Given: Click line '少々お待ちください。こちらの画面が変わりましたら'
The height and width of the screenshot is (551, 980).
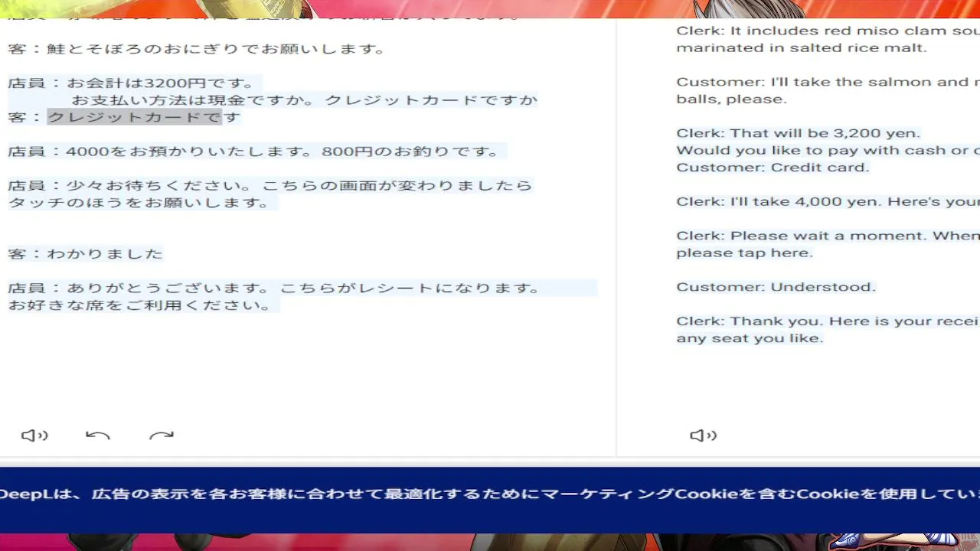Looking at the screenshot, I should pos(299,185).
